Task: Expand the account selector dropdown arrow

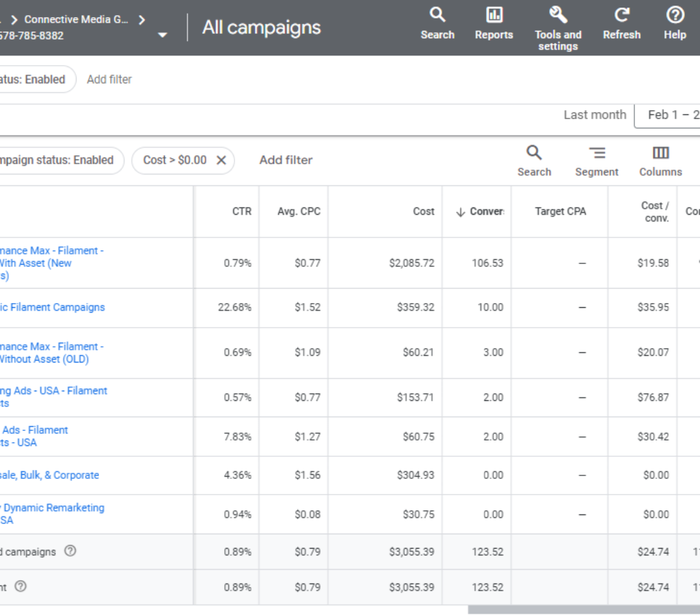Action: pos(162,35)
